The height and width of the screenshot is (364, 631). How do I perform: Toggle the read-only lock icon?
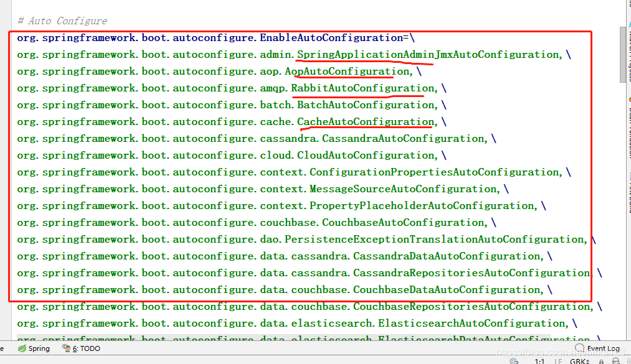pos(601,362)
